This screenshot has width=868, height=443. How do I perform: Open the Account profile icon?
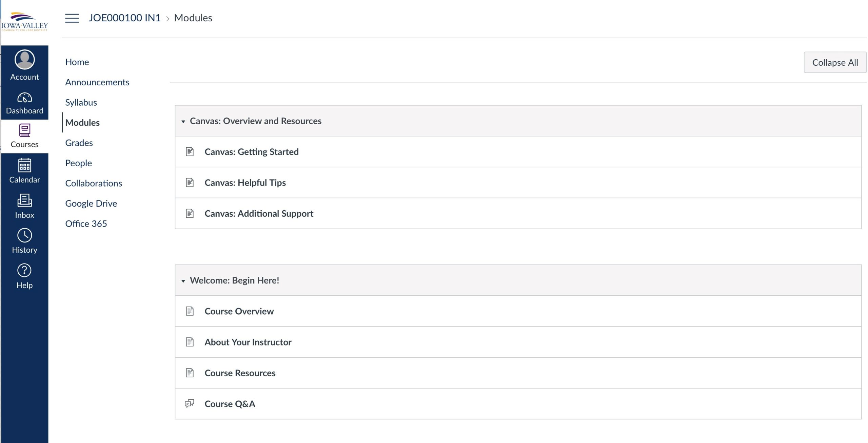(x=24, y=60)
